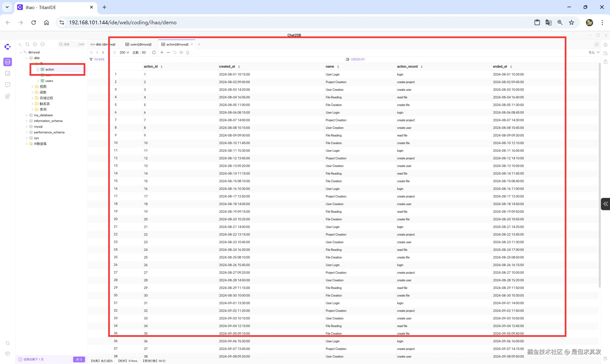Viewport: 610px width, 364px height.
Task: Click the undo changes icon
Action: (175, 52)
